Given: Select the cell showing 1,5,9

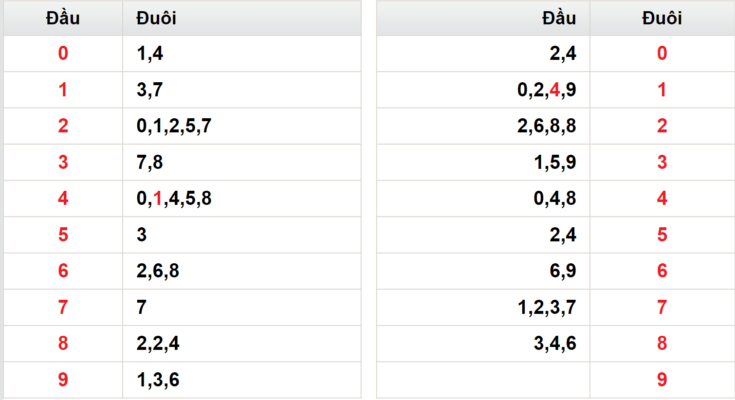Looking at the screenshot, I should click(483, 162).
